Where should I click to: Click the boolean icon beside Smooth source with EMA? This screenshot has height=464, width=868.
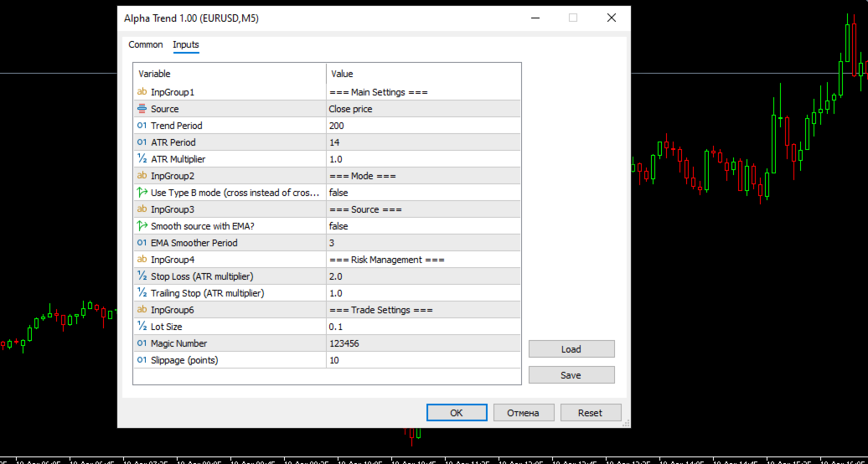(142, 226)
